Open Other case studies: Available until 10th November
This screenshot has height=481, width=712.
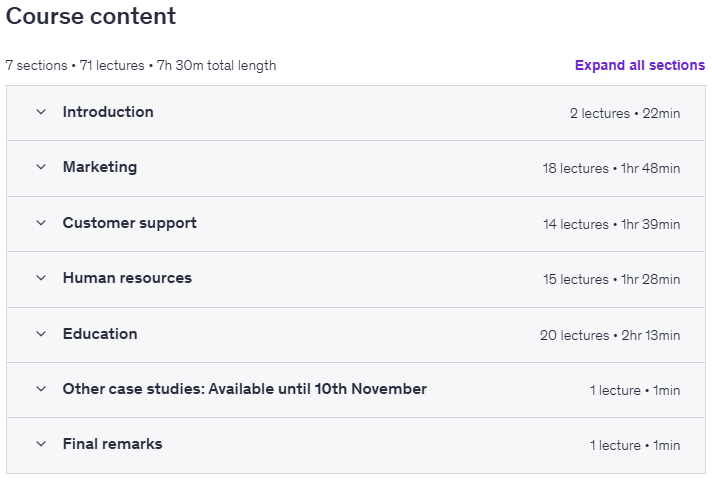tap(245, 389)
